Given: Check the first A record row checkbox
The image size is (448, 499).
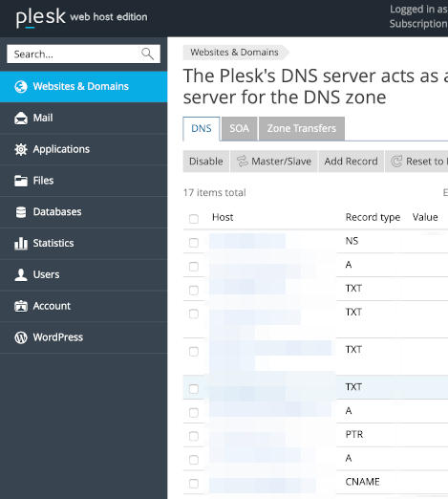Looking at the screenshot, I should click(194, 267).
